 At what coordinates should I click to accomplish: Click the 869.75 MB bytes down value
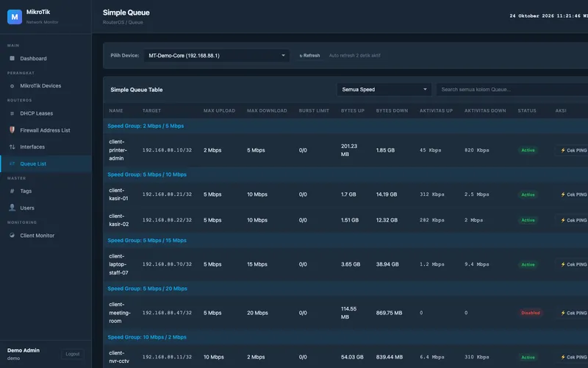tap(389, 313)
